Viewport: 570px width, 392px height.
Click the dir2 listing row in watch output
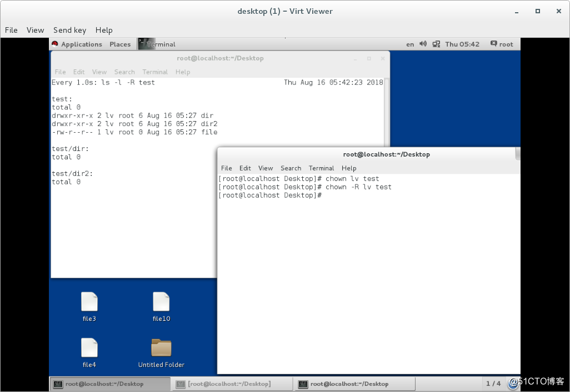(x=134, y=124)
